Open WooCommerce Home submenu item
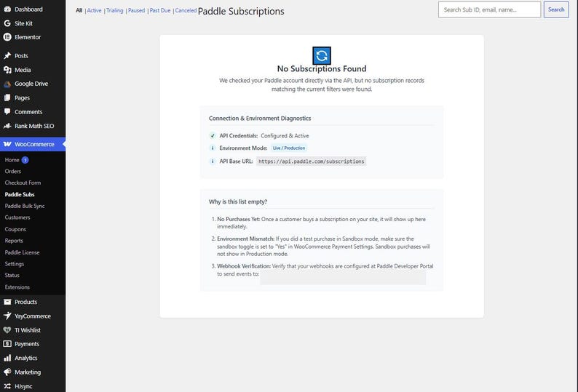This screenshot has height=392, width=578. (12, 160)
